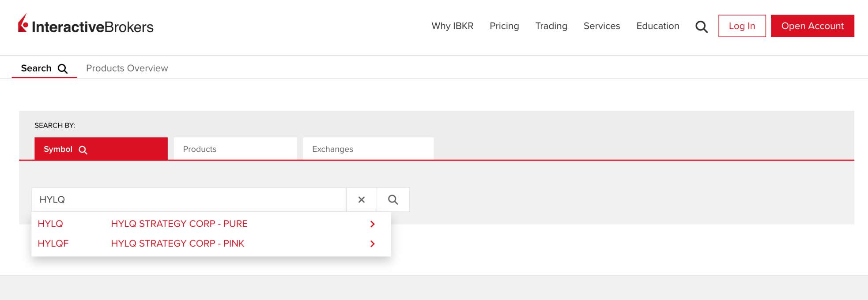Viewport: 868px width, 300px height.
Task: Open the site search magnifier in header
Action: coord(701,26)
